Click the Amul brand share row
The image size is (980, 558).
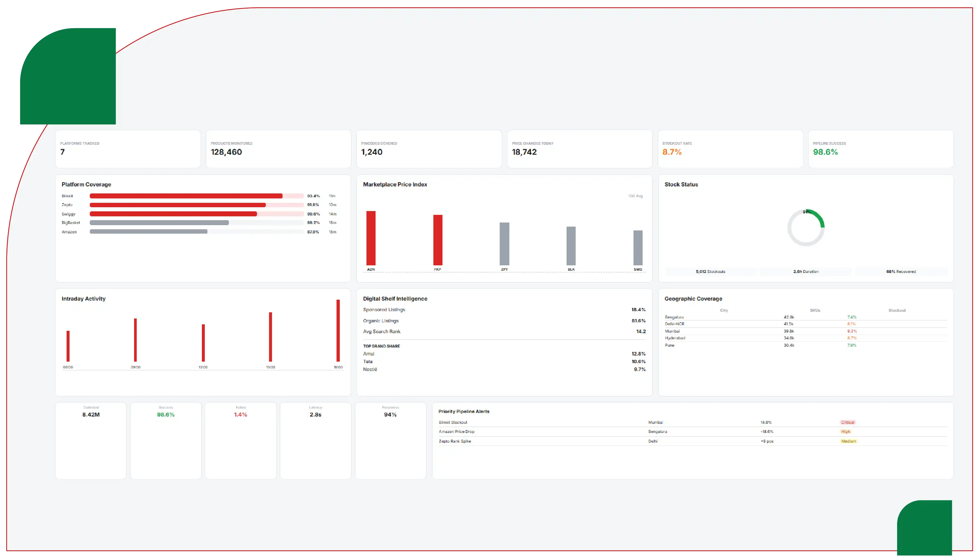click(504, 354)
